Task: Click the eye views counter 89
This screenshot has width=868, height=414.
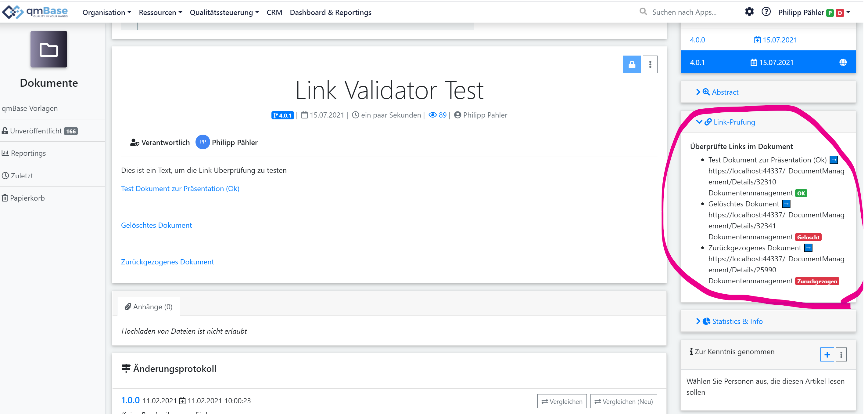Action: (x=438, y=115)
